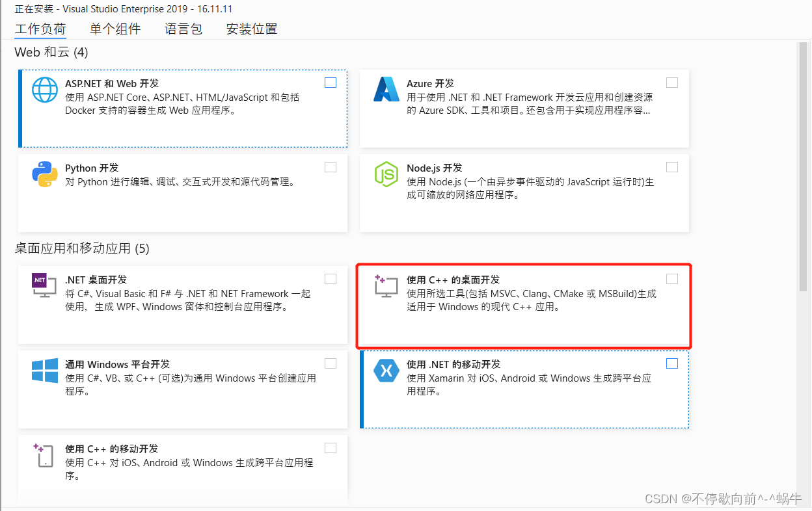Open the 语言包 tab
The image size is (812, 511).
pyautogui.click(x=183, y=29)
